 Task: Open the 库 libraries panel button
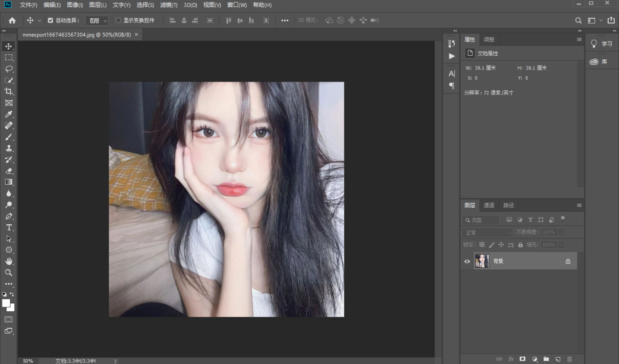point(599,62)
